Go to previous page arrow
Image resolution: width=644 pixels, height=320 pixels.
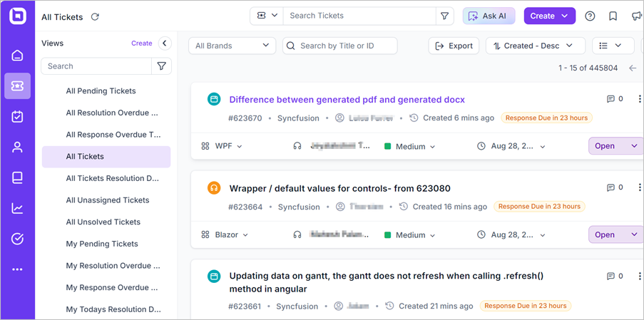tap(633, 68)
